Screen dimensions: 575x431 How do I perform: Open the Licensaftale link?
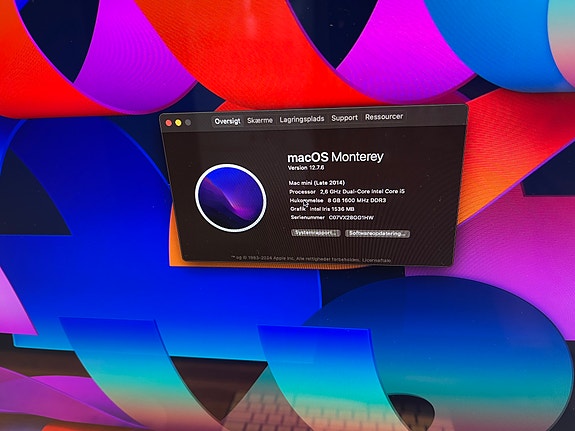pos(377,260)
